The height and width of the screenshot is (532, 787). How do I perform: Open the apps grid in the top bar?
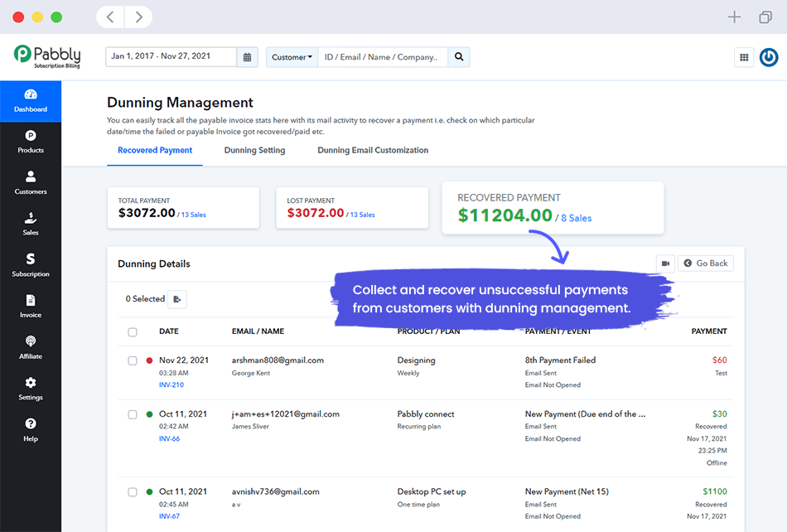743,57
